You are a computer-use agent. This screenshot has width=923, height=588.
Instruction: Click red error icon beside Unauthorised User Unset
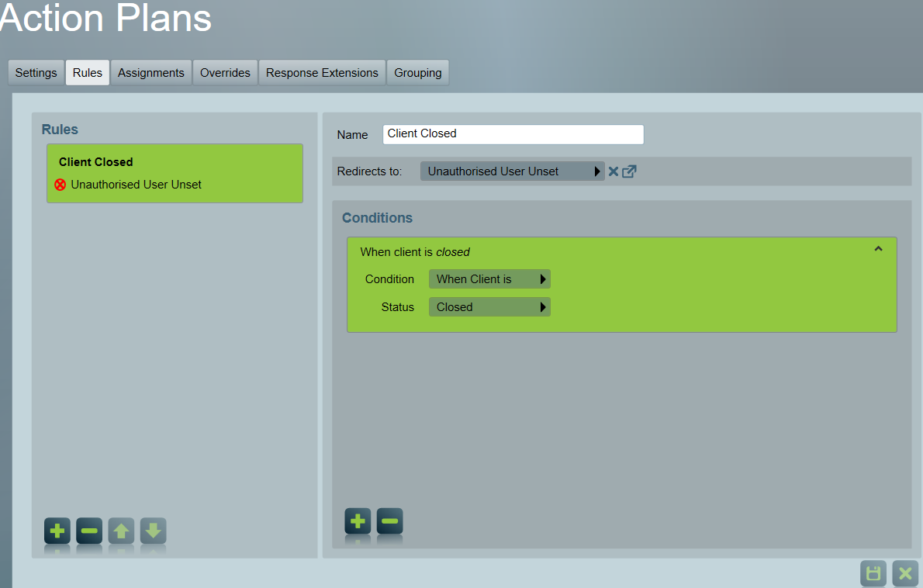[60, 185]
